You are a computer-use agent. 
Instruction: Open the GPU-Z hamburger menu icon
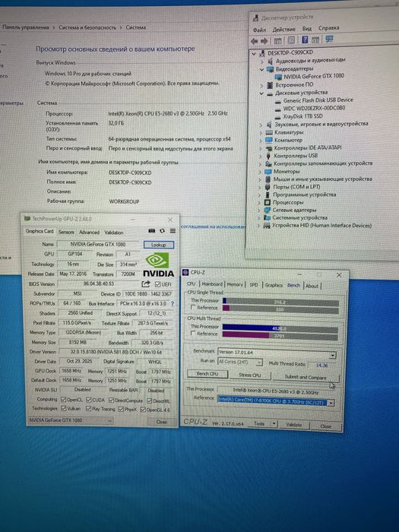(x=173, y=231)
